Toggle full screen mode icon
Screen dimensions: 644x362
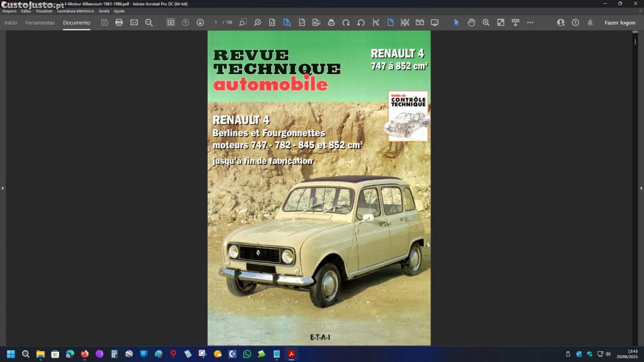pyautogui.click(x=435, y=23)
